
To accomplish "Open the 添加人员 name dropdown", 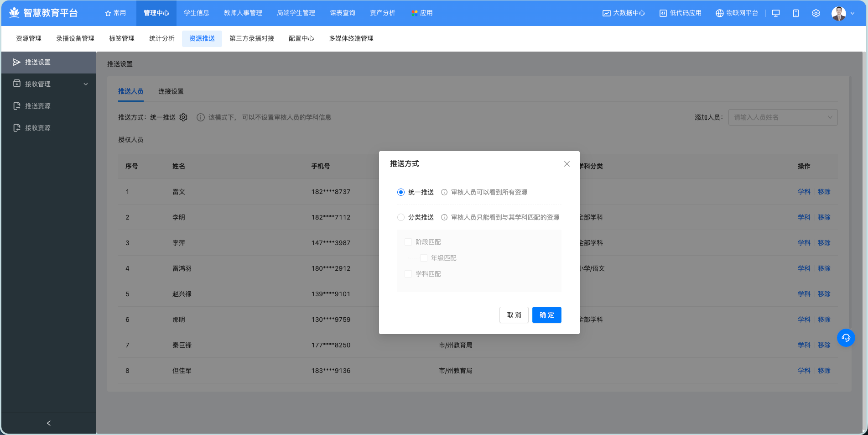I will (x=783, y=117).
